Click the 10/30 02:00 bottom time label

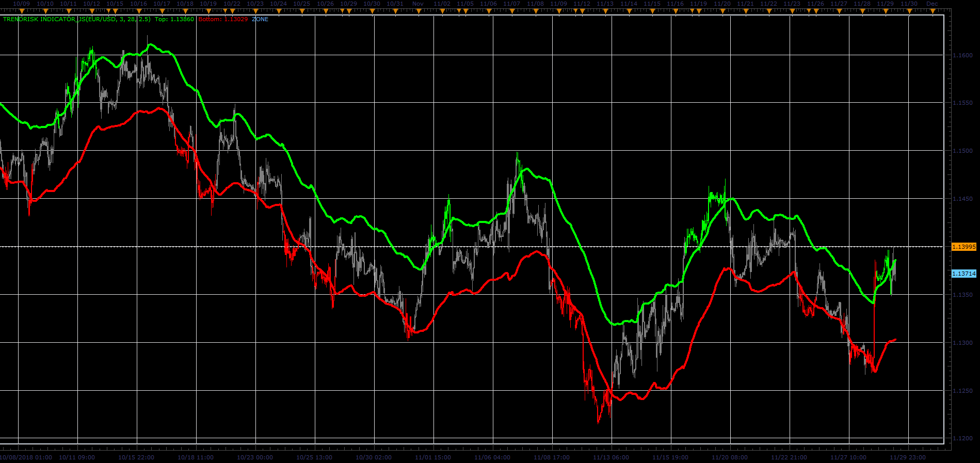point(374,457)
